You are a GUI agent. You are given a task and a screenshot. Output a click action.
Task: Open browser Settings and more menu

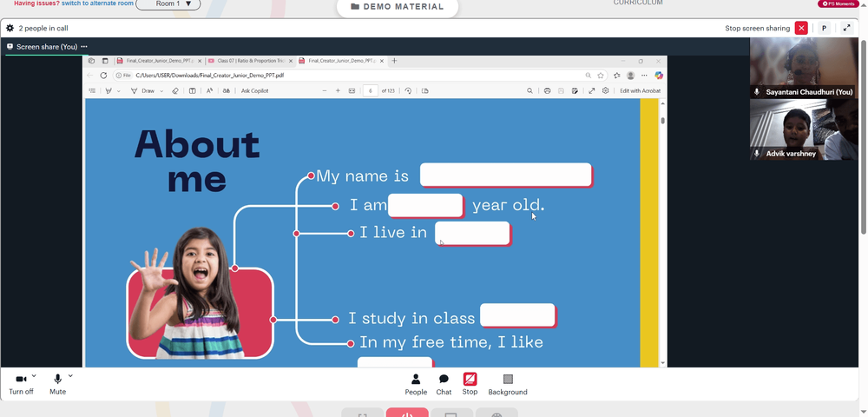coord(644,76)
